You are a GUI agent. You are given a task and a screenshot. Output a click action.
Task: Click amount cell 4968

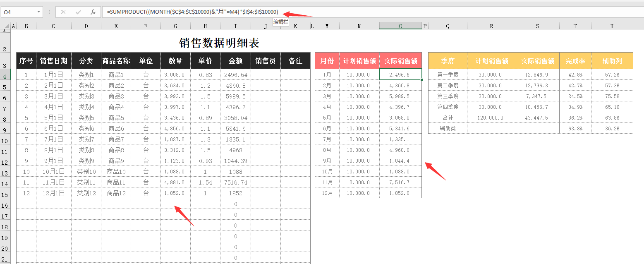235,150
